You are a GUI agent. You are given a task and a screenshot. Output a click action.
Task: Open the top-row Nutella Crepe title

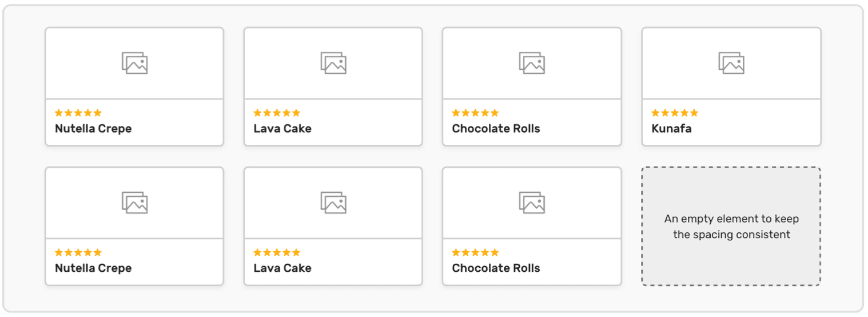[x=93, y=129]
